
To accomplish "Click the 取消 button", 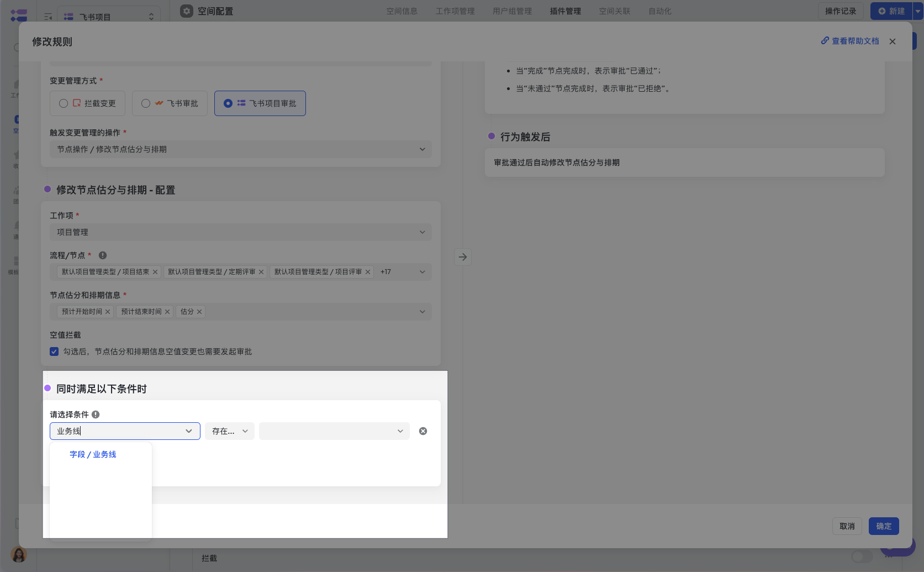I will (847, 526).
